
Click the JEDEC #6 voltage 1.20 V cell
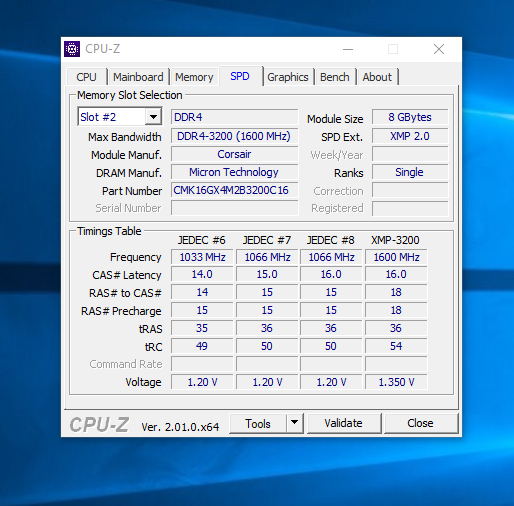[x=202, y=382]
